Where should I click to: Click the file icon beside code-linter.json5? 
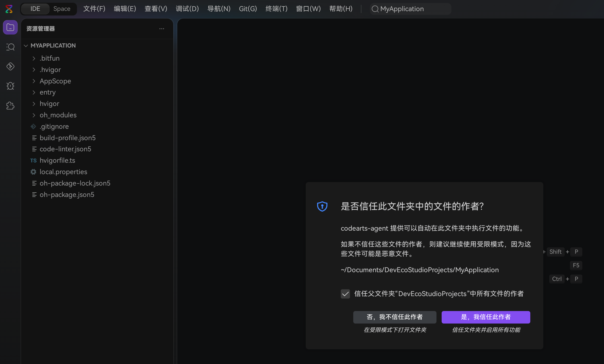coord(34,149)
